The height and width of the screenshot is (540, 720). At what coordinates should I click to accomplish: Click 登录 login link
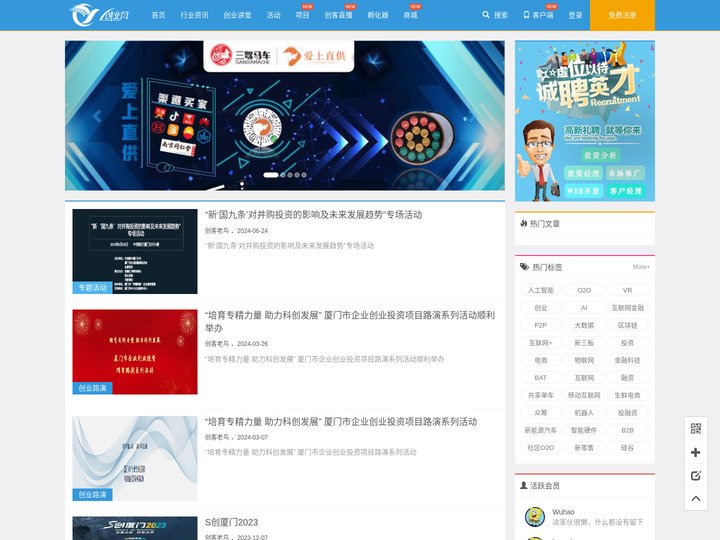tap(575, 15)
